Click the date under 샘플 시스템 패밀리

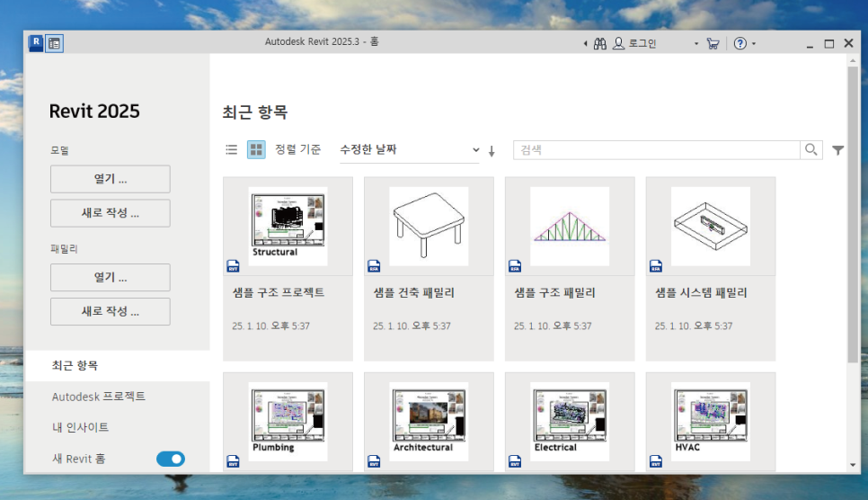694,326
